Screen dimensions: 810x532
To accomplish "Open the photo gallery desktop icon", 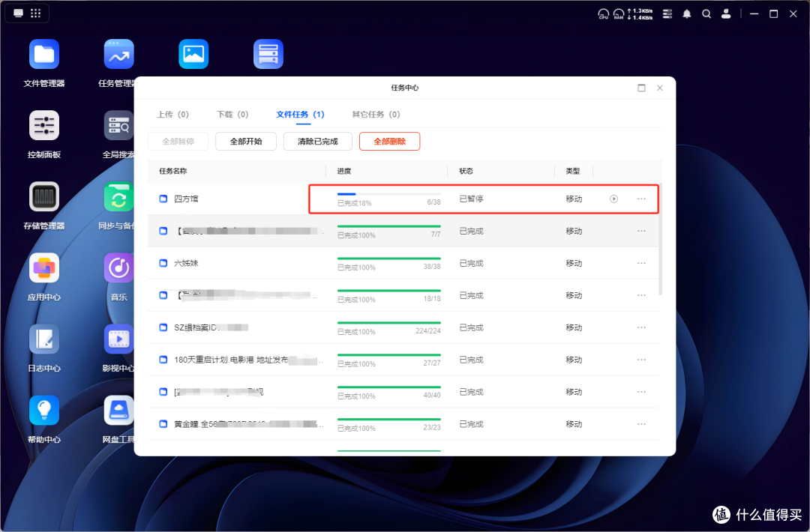I will tap(193, 54).
